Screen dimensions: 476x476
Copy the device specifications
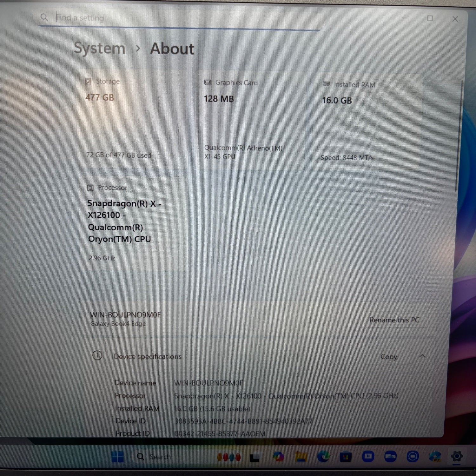coord(388,357)
